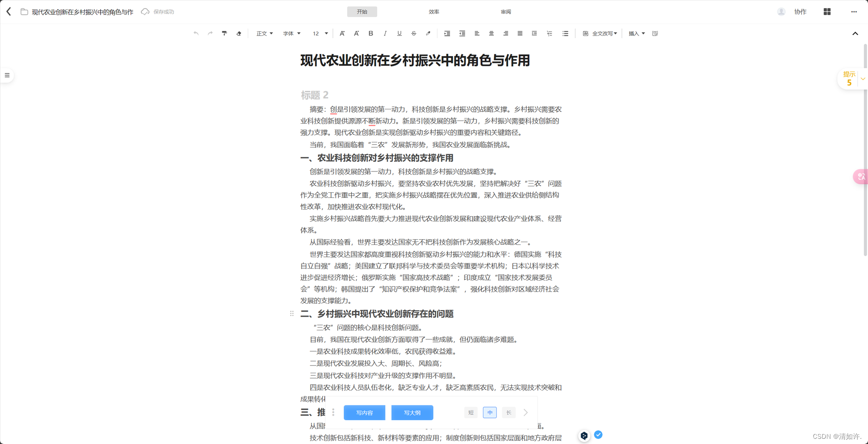
Task: Click the vertical scrollbar thumb
Action: 865,150
